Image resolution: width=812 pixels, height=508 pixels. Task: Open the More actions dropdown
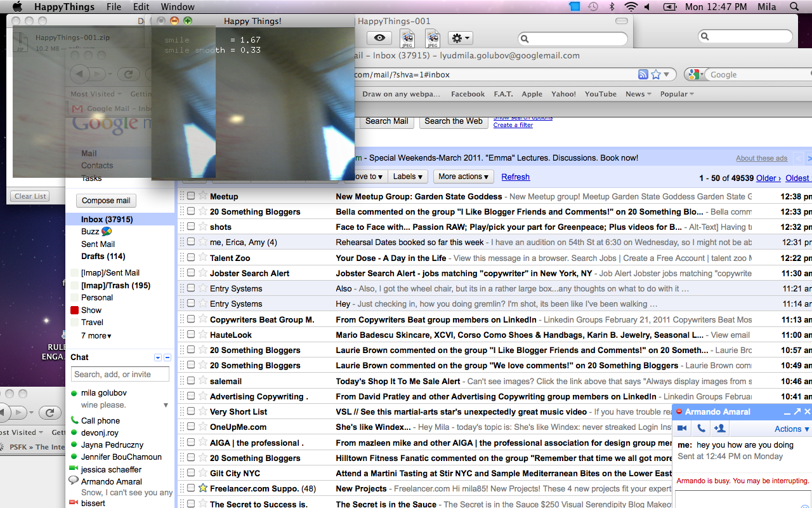463,177
